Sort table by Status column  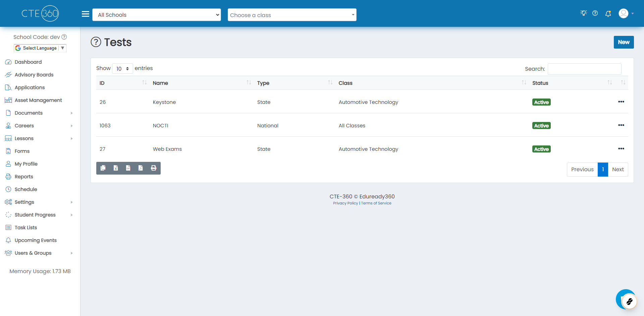572,83
